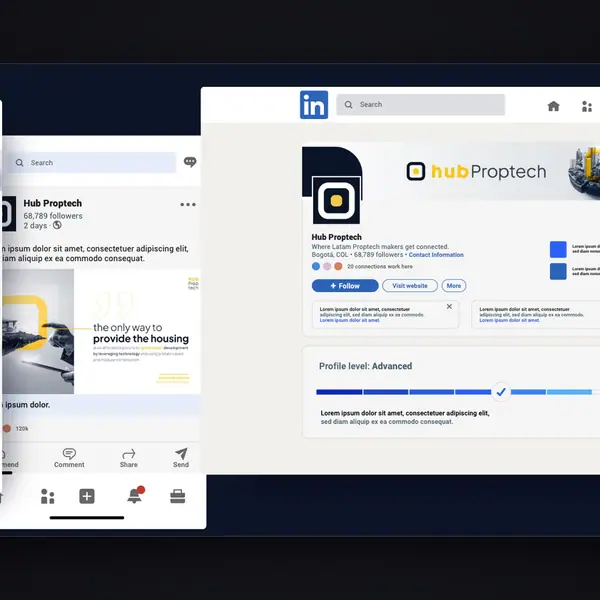Click the mobile search field
Screen dimensions: 600x600
point(92,163)
